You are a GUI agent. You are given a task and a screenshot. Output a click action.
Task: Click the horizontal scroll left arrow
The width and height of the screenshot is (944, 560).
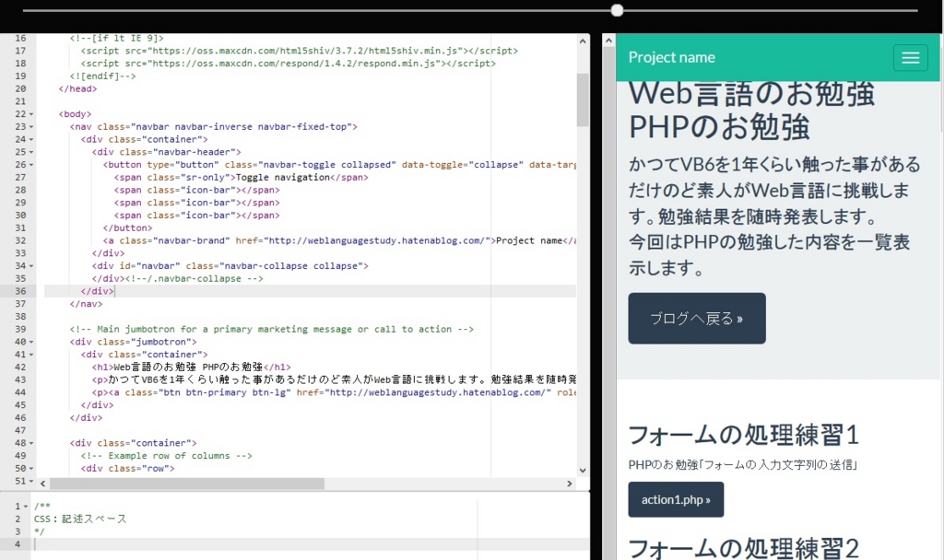click(42, 484)
